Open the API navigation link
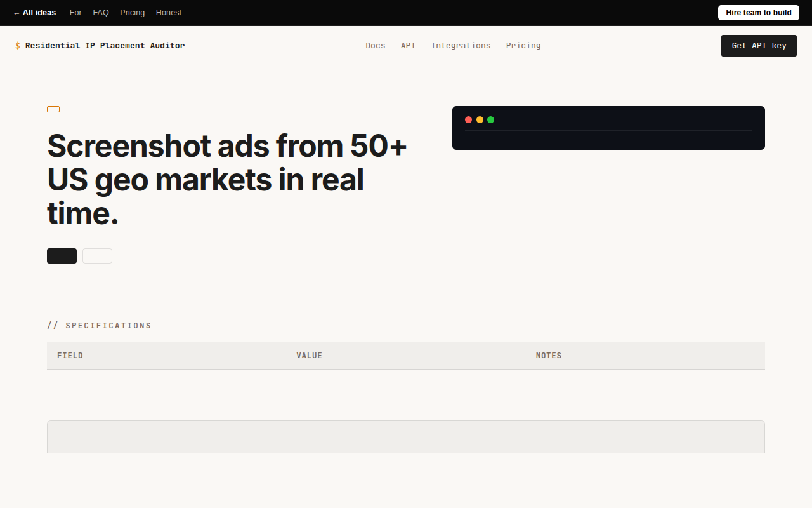Image resolution: width=812 pixels, height=508 pixels. [x=409, y=46]
